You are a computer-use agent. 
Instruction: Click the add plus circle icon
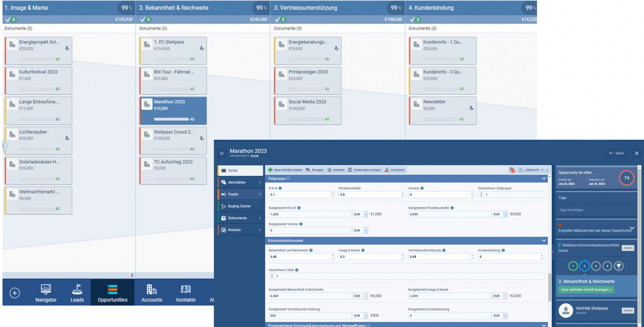point(15,293)
